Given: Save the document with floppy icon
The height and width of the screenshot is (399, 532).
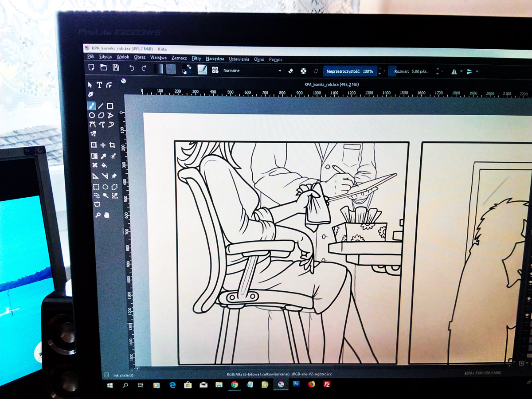Looking at the screenshot, I should 116,68.
